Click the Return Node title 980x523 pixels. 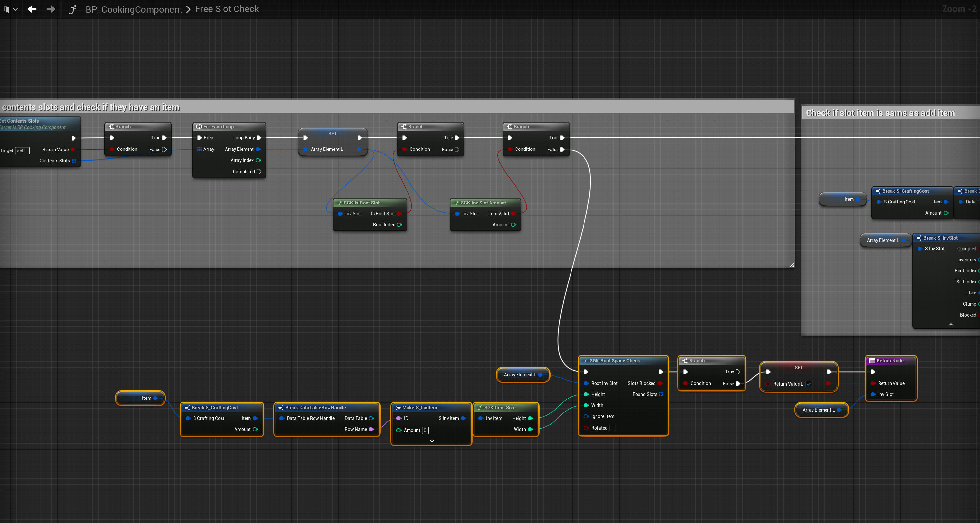pyautogui.click(x=890, y=361)
